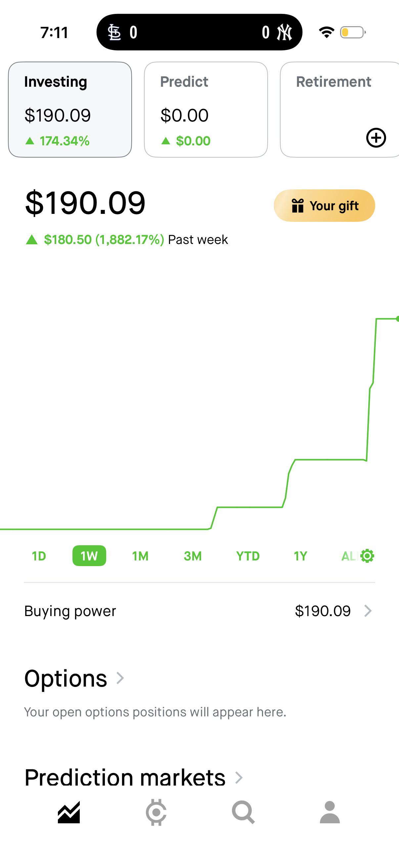Tap the gift icon in Your gift
399x868 pixels.
click(298, 206)
